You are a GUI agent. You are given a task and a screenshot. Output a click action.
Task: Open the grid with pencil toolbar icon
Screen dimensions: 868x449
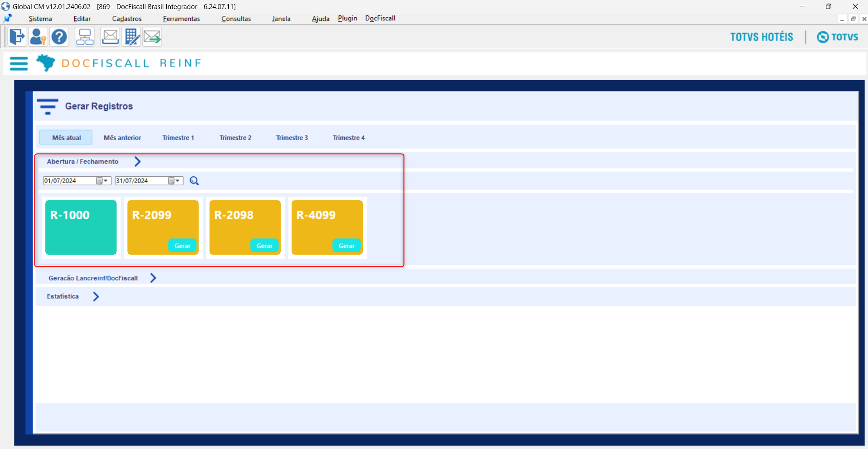point(132,37)
